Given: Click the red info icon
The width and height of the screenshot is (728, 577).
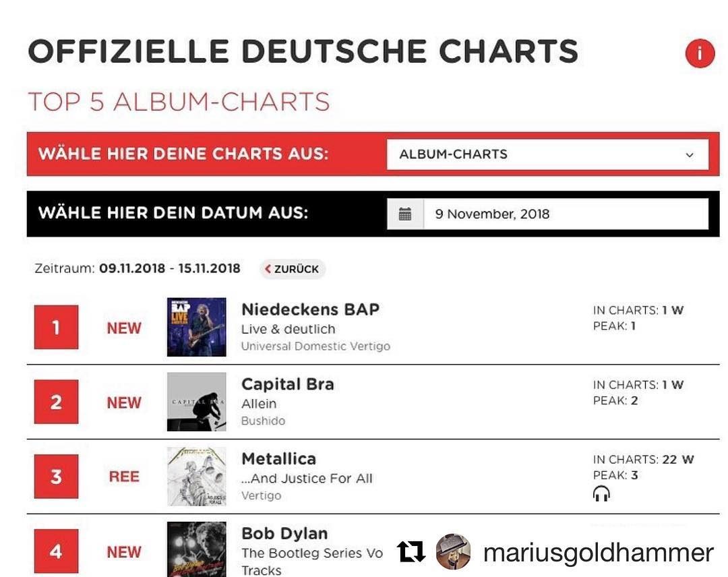Looking at the screenshot, I should (x=700, y=53).
